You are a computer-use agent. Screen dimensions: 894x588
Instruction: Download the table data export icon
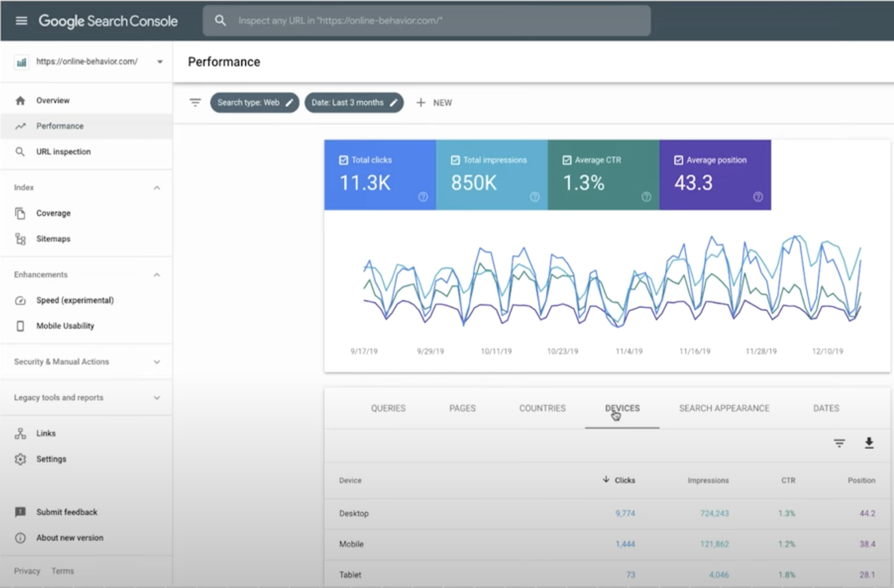(869, 443)
